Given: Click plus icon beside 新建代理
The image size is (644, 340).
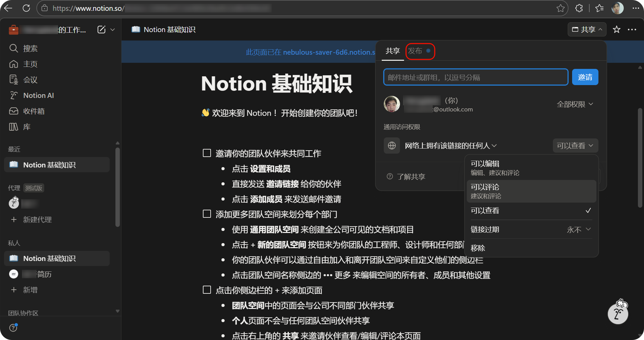Looking at the screenshot, I should point(14,219).
